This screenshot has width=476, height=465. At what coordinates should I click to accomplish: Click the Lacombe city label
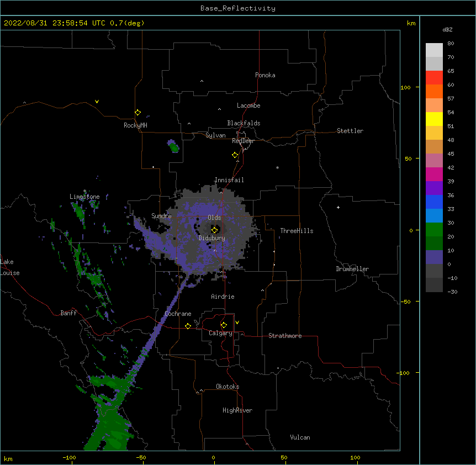[248, 105]
